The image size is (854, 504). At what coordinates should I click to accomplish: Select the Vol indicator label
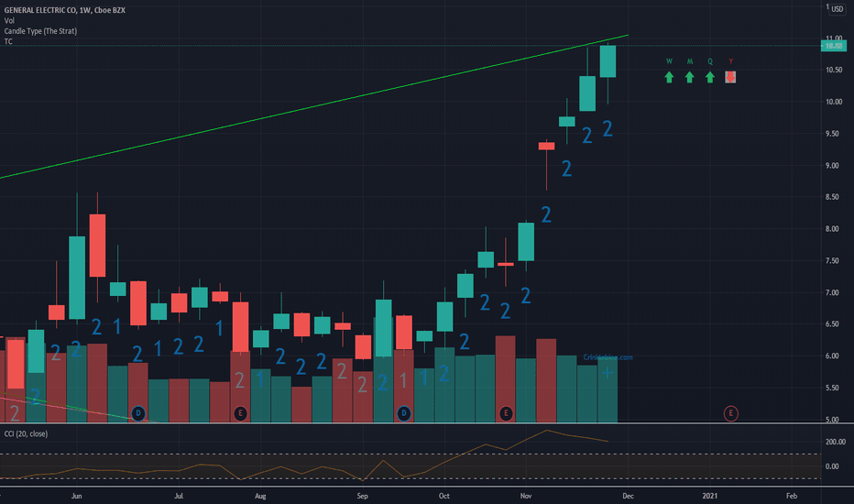pyautogui.click(x=9, y=21)
